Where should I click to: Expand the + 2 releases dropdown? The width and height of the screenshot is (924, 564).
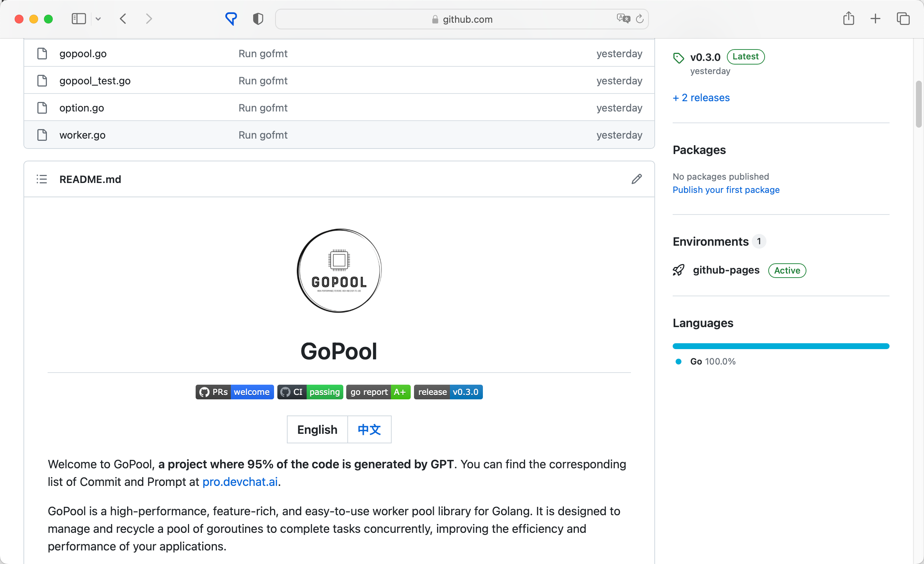coord(701,97)
